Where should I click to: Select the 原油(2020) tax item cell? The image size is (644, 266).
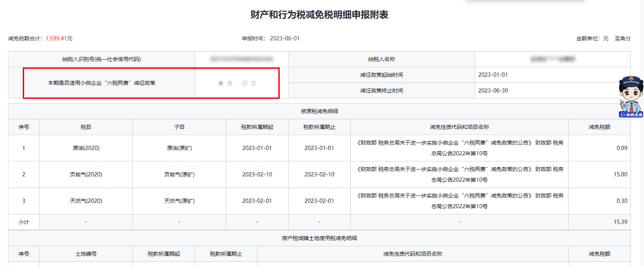86,148
